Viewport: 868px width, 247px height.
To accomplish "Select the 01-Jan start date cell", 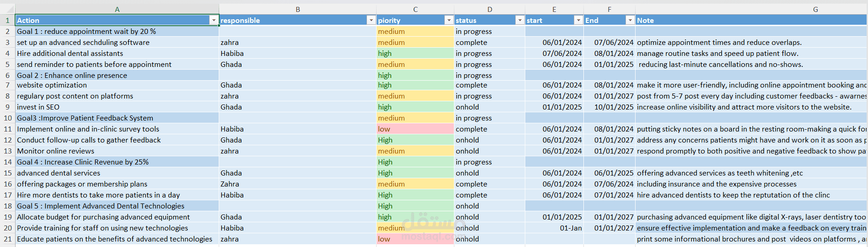I will tap(554, 228).
